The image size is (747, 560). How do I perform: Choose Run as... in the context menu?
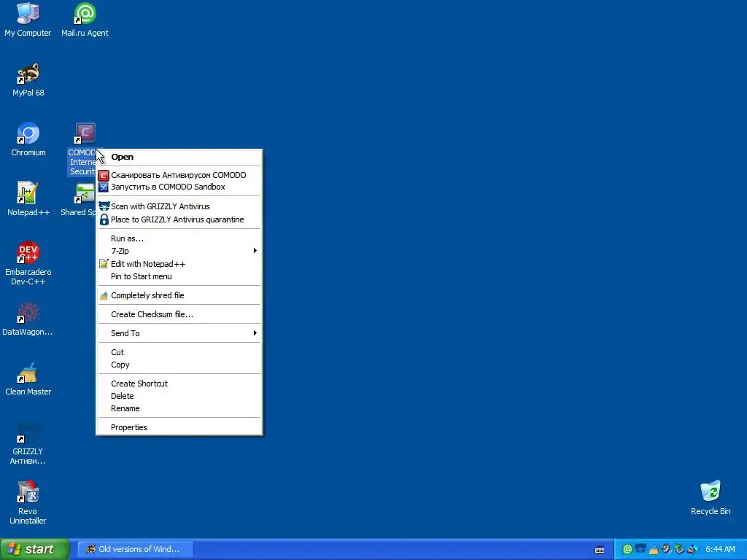[x=179, y=238]
